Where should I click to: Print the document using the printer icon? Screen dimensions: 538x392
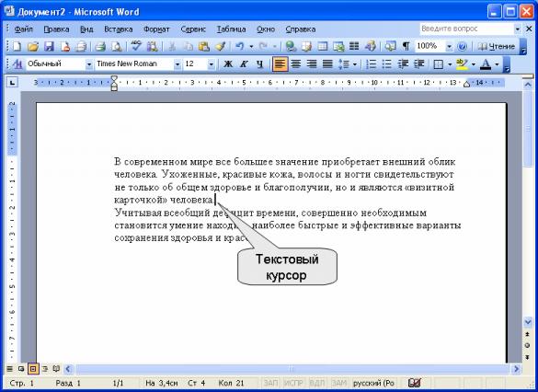pyautogui.click(x=100, y=46)
